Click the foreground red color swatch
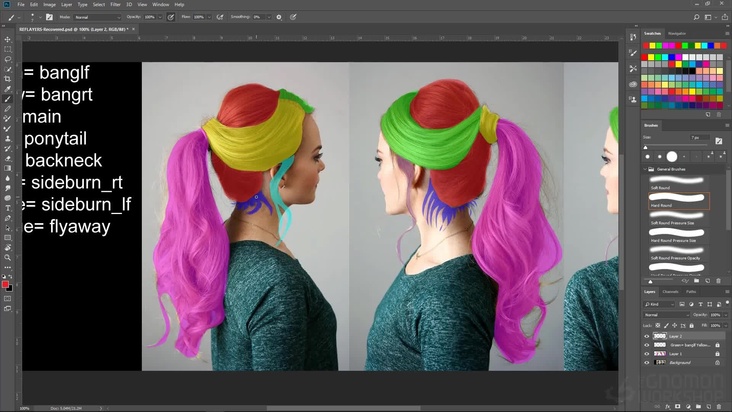The width and height of the screenshot is (732, 412). [x=6, y=284]
